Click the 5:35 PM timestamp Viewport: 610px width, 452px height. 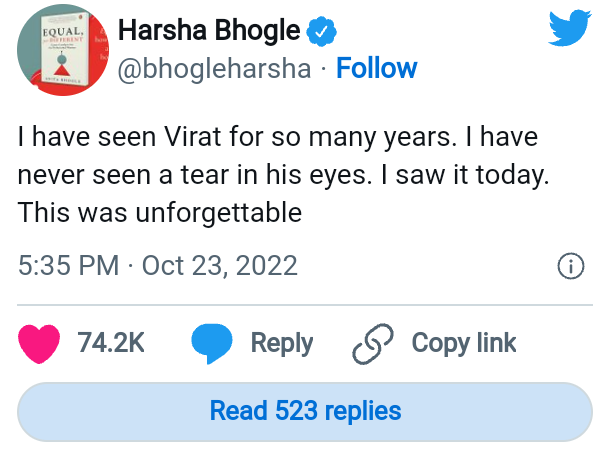(66, 266)
